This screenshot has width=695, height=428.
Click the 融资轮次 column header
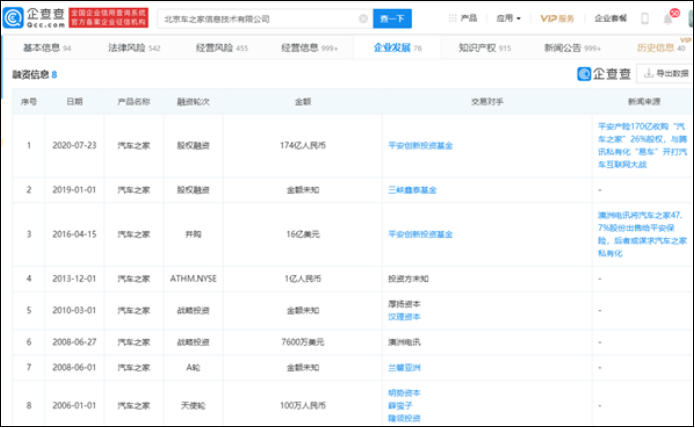pos(193,101)
